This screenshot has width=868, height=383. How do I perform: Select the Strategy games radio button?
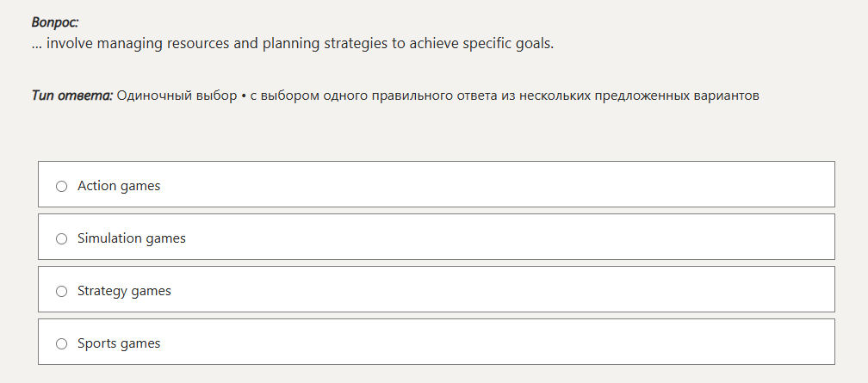(x=61, y=291)
